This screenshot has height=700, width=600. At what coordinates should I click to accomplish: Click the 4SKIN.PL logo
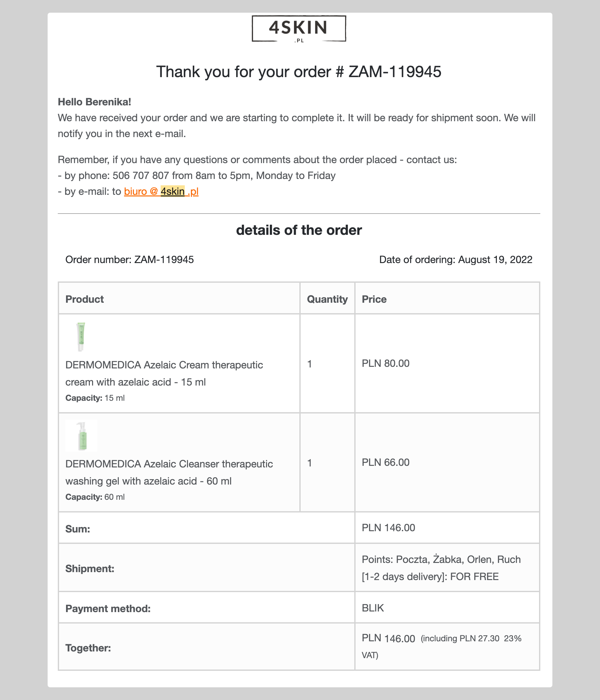coord(299,29)
